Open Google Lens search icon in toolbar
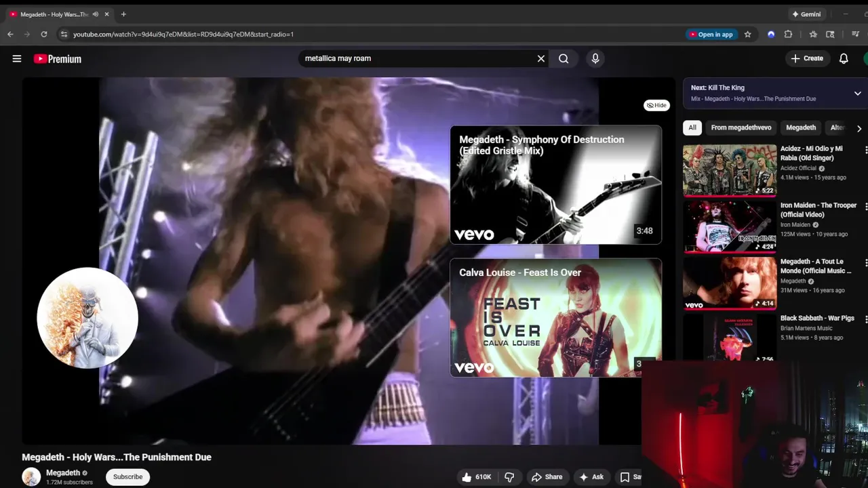This screenshot has width=868, height=488. 831,34
